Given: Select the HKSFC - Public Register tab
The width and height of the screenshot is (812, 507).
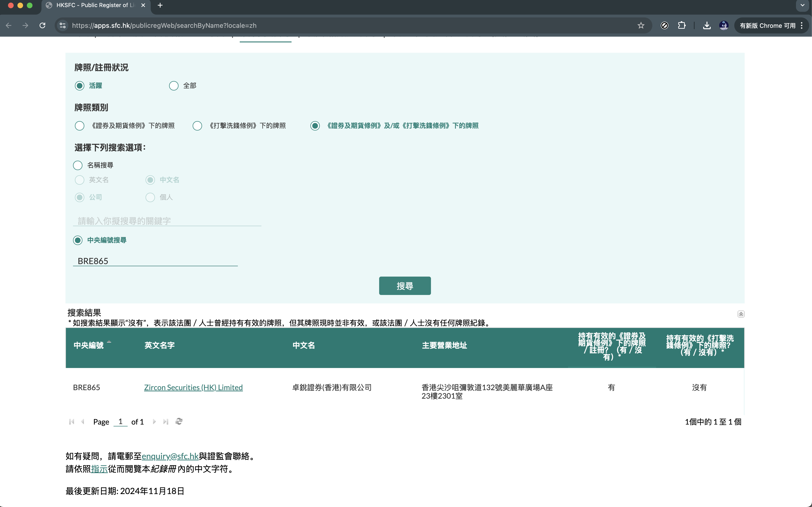Looking at the screenshot, I should click(96, 5).
